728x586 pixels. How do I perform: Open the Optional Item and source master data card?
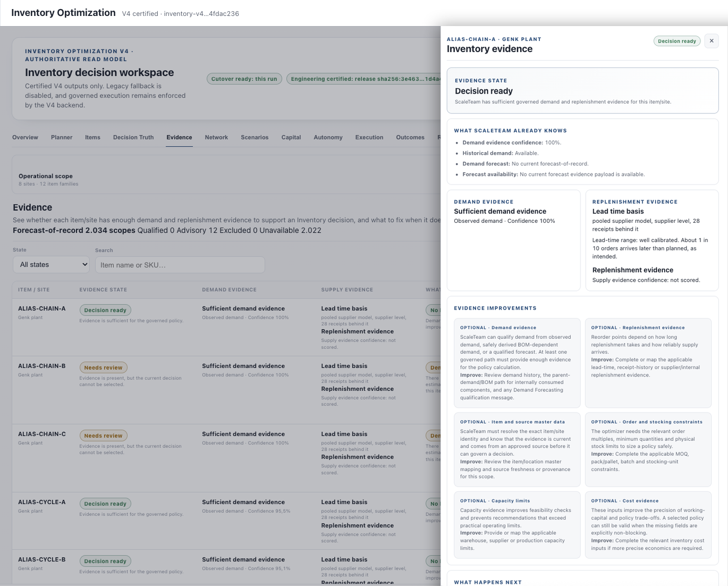point(517,450)
